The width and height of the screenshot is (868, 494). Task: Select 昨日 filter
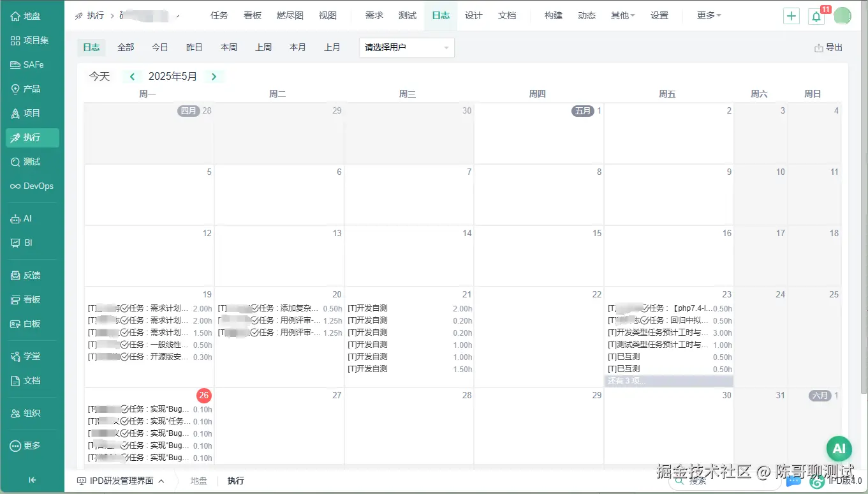(x=195, y=47)
